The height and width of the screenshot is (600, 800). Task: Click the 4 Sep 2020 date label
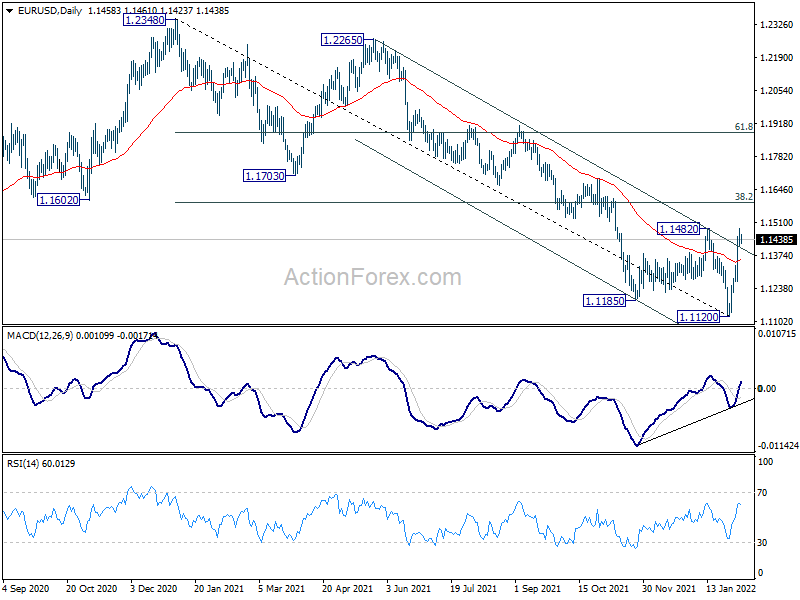27,589
